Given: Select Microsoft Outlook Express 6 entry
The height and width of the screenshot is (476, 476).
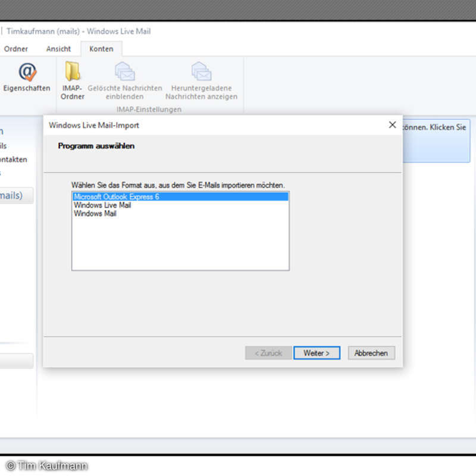Looking at the screenshot, I should tap(180, 197).
